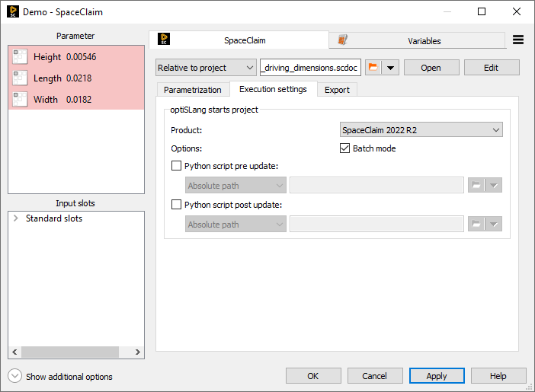
Task: Click the Variables tab calculator icon
Action: [342, 40]
